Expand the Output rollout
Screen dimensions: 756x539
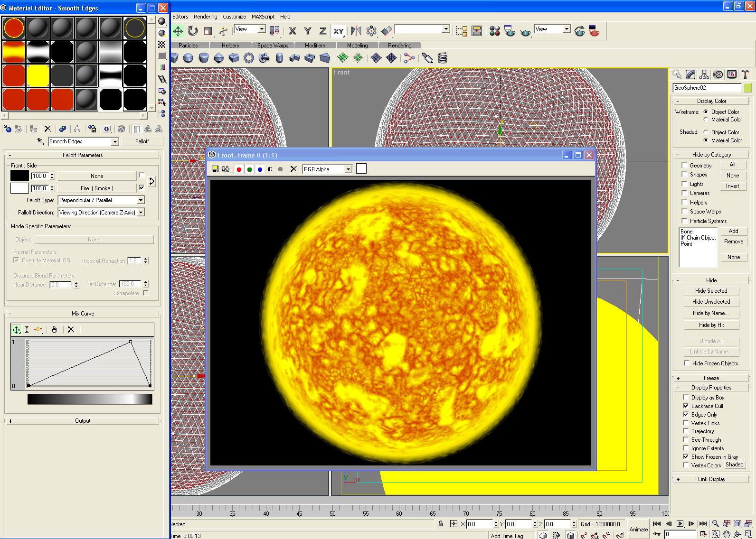click(x=83, y=421)
